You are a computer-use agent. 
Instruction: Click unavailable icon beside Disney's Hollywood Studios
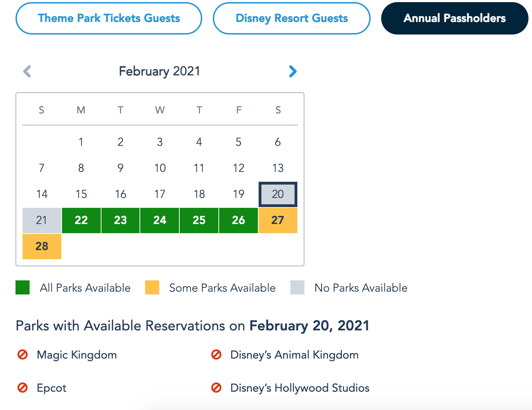216,388
